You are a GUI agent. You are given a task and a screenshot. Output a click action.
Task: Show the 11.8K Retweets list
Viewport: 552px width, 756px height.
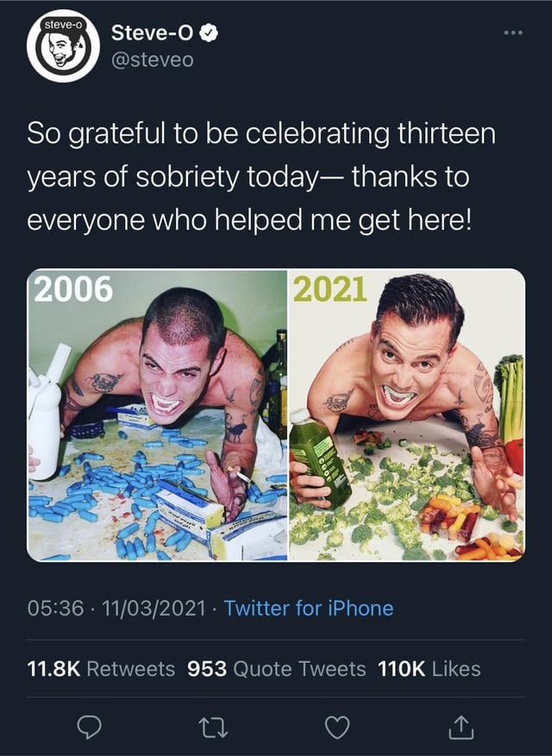pyautogui.click(x=100, y=668)
